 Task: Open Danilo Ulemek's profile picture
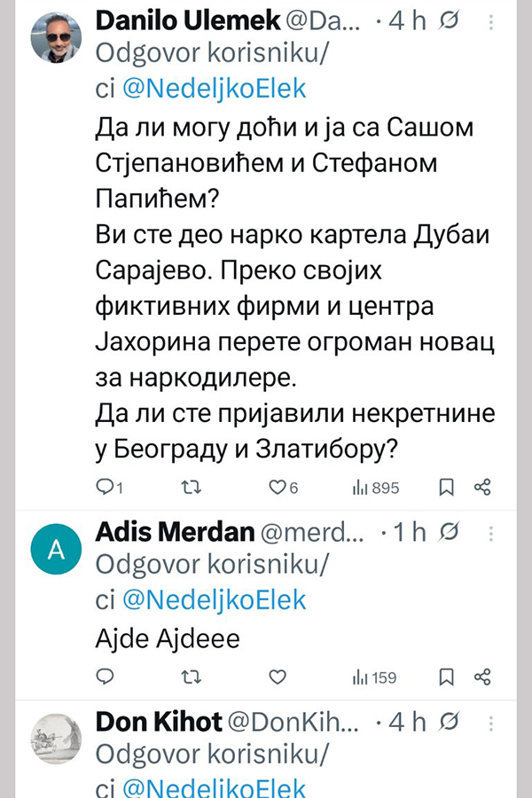point(56,38)
